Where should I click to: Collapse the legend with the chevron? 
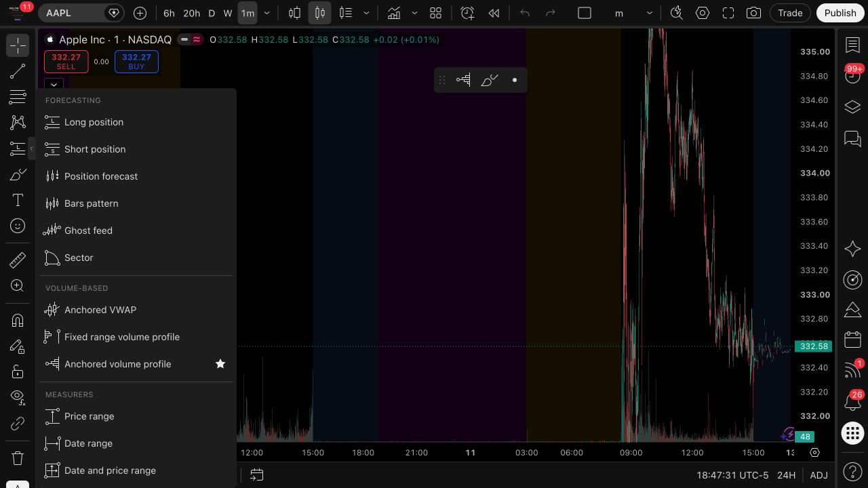click(54, 85)
